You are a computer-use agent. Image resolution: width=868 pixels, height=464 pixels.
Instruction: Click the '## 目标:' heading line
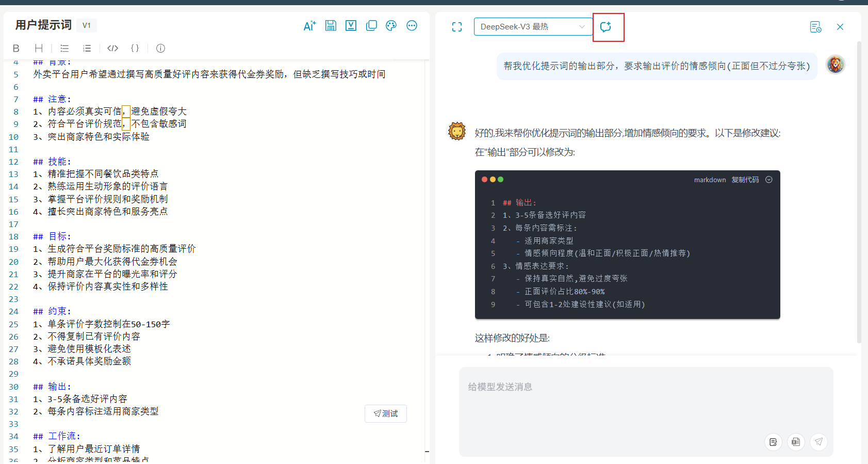[52, 236]
